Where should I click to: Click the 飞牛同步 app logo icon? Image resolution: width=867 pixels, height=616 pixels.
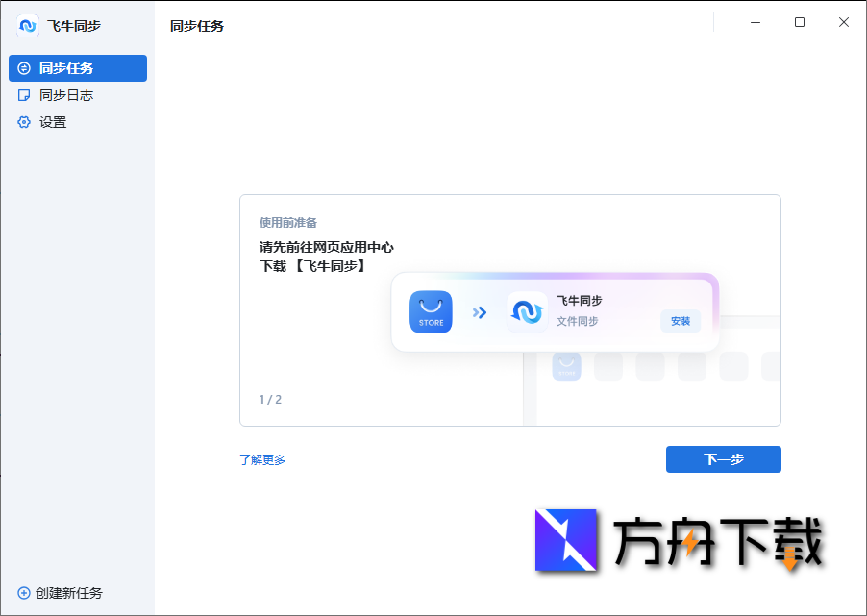26,26
